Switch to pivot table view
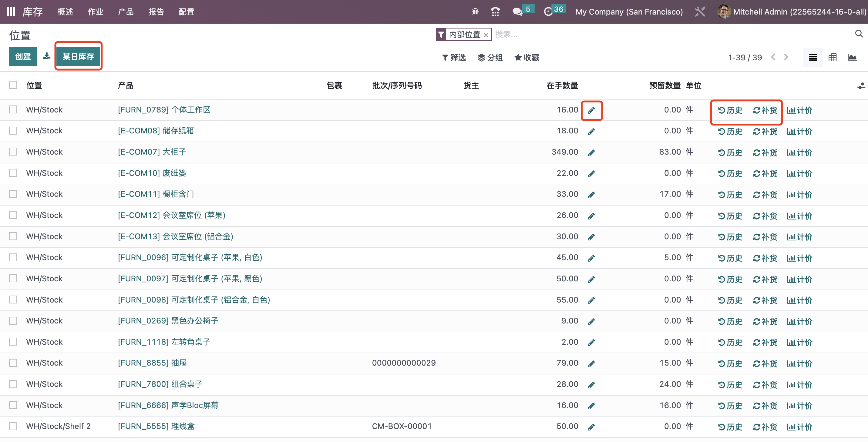Viewport: 868px width, 442px height. point(832,58)
